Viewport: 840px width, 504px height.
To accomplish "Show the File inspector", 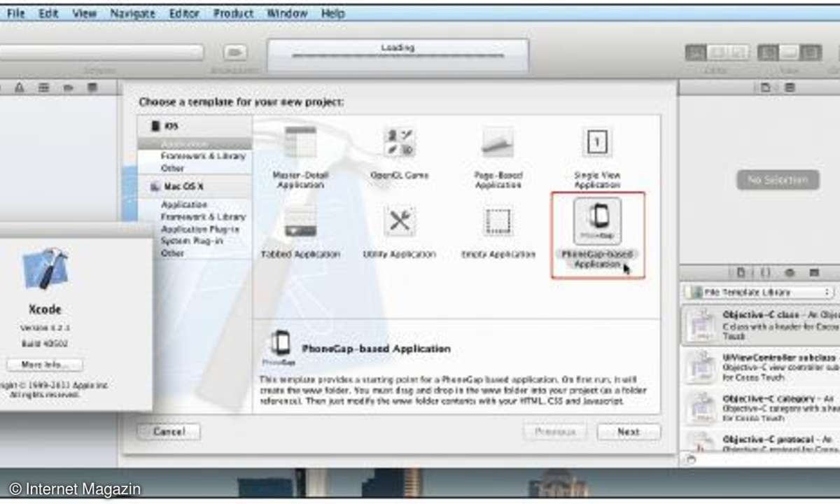I will click(765, 87).
